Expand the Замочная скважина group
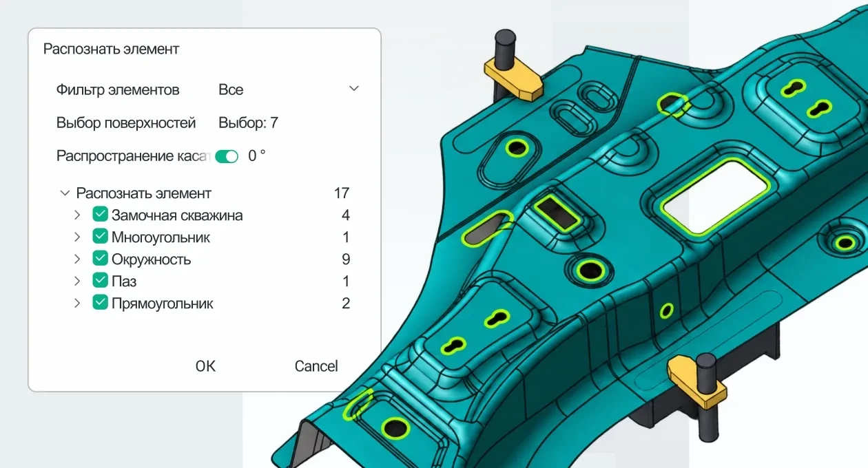The height and width of the screenshot is (468, 868). (77, 215)
